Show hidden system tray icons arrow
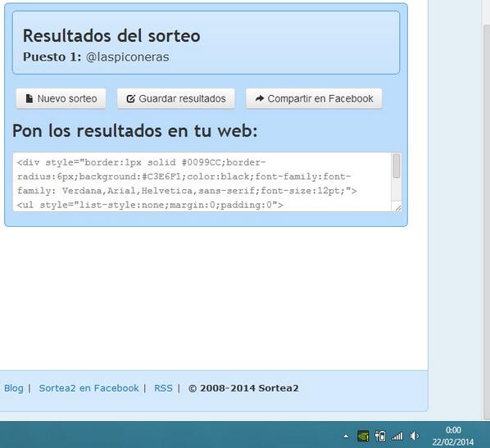Screen dimensions: 490x448 coord(346,437)
